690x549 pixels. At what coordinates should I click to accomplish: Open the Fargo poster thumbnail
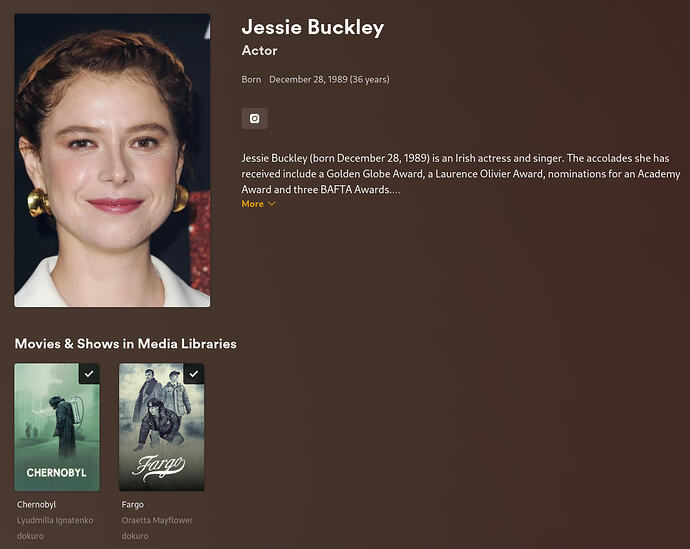pos(161,427)
